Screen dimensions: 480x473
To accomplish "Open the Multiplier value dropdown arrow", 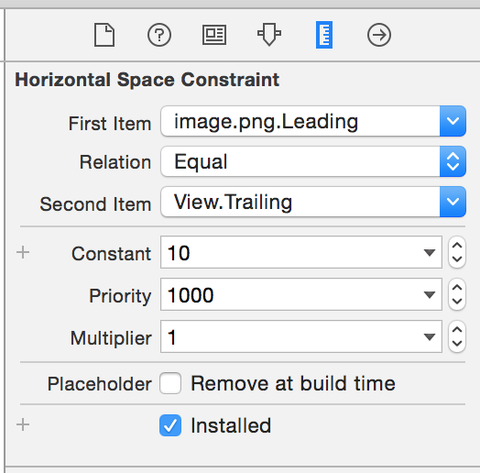I will point(429,337).
